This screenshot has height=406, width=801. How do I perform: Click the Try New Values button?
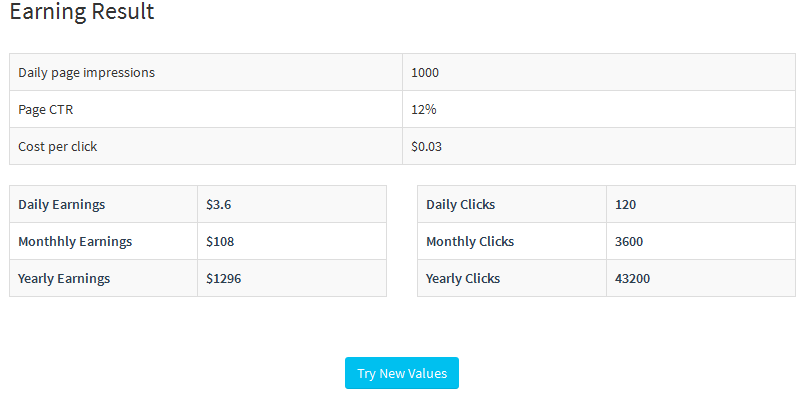tap(402, 373)
